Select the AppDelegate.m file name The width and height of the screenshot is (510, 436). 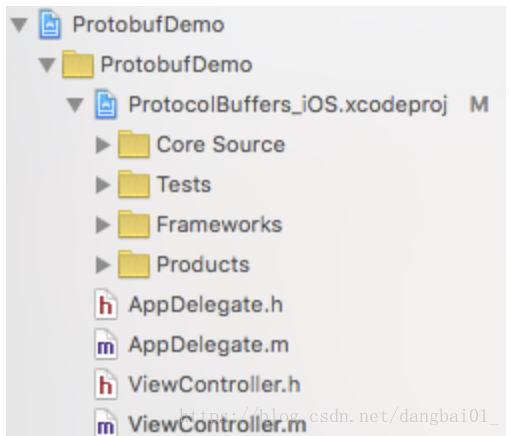(209, 345)
